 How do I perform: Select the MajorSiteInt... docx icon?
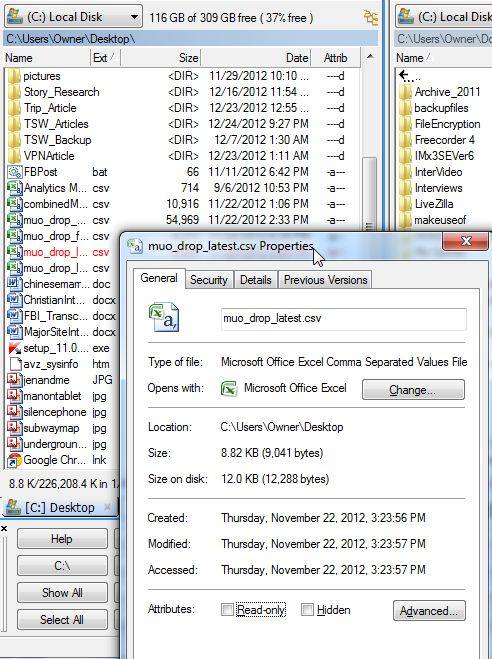point(15,332)
